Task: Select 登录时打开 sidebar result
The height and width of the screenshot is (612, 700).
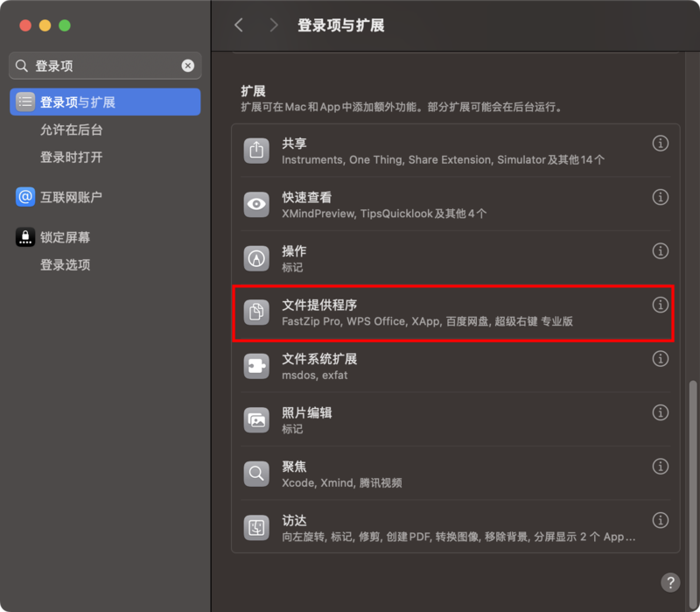Action: point(72,157)
